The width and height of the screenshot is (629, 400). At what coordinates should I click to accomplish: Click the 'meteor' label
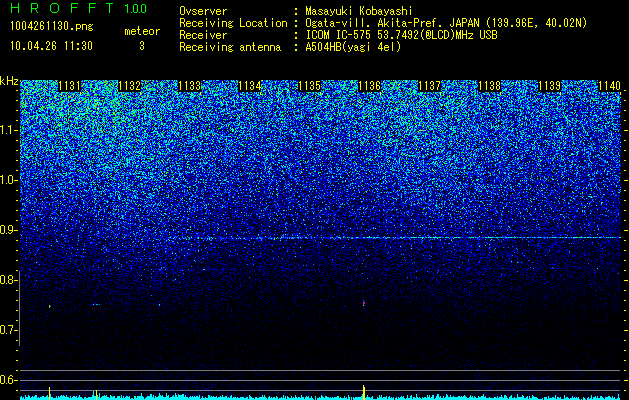(x=142, y=31)
